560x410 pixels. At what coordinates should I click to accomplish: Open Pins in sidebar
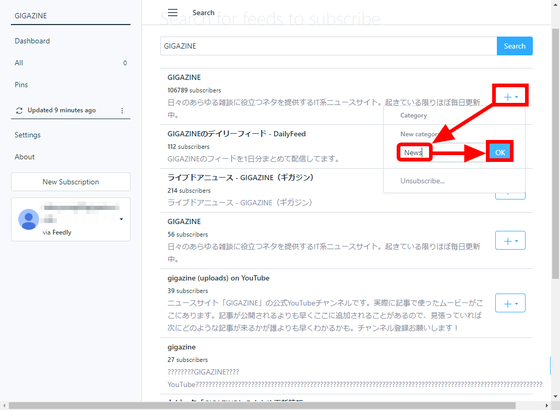click(21, 85)
